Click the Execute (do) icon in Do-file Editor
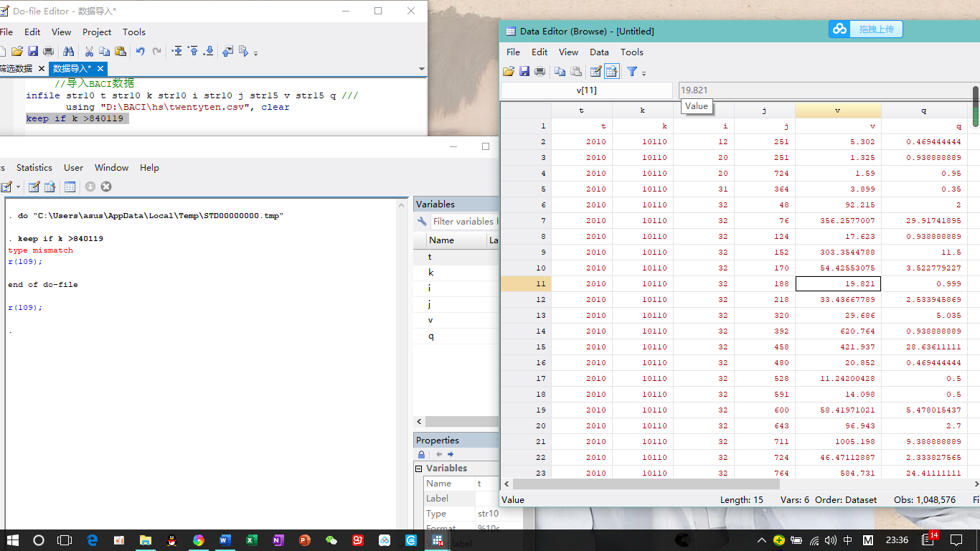980x551 pixels. click(x=243, y=51)
